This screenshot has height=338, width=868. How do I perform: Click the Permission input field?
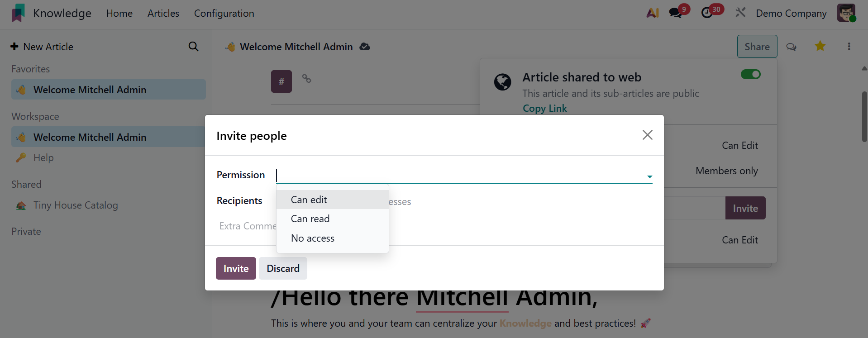pyautogui.click(x=459, y=175)
